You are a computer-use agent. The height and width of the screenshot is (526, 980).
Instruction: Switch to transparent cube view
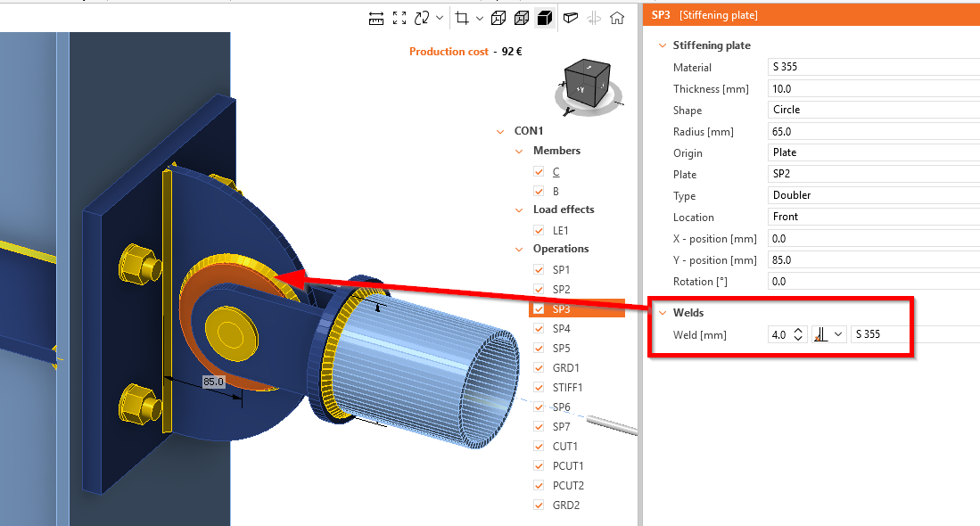(x=522, y=18)
